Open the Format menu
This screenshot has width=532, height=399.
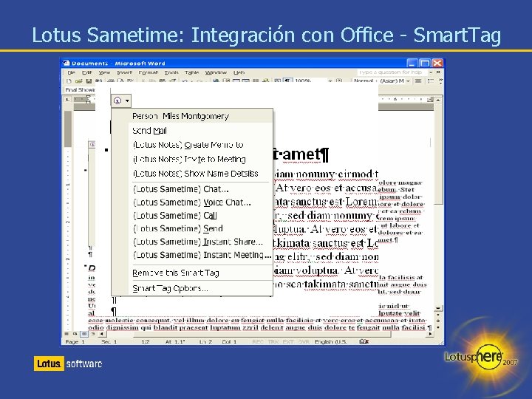(148, 72)
